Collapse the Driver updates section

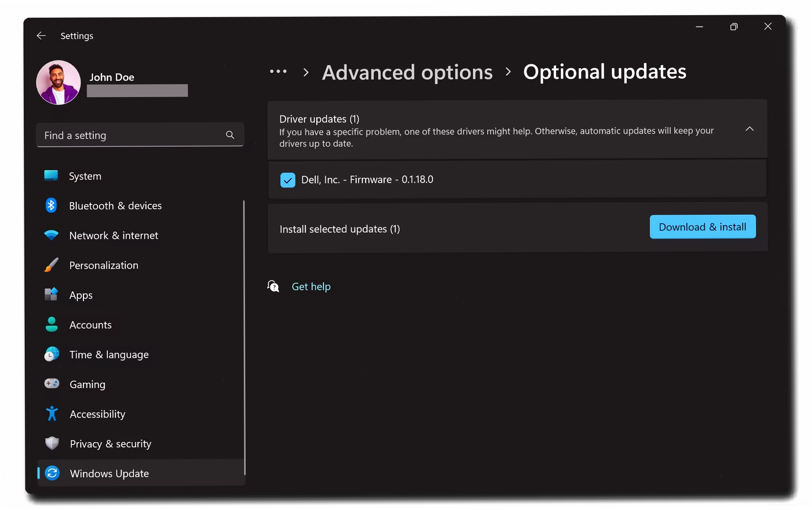749,129
